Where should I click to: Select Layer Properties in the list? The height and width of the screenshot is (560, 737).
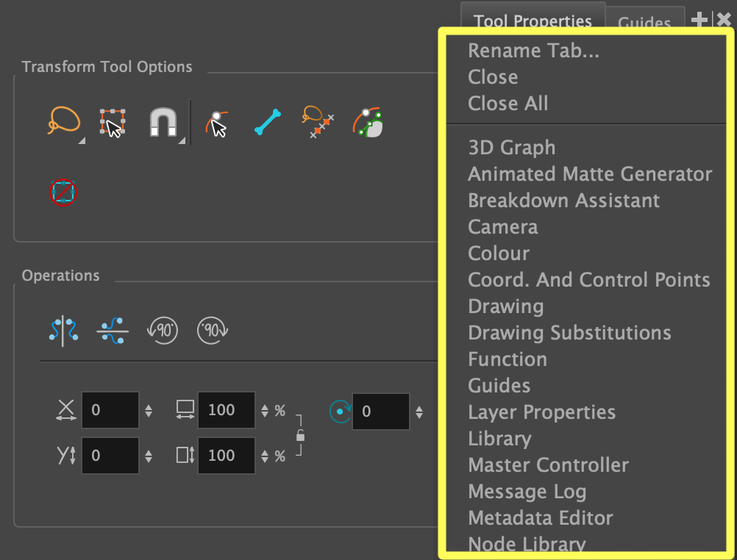541,412
